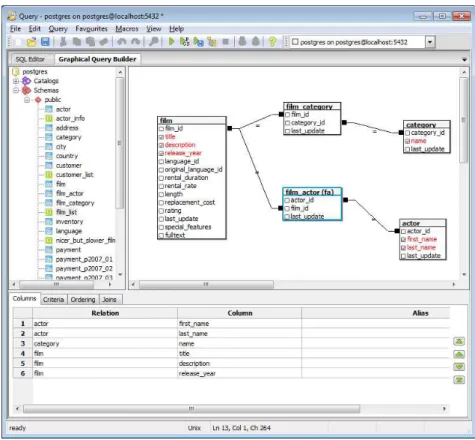The image size is (475, 440).
Task: Click the Execute query to file icon
Action: [198, 42]
